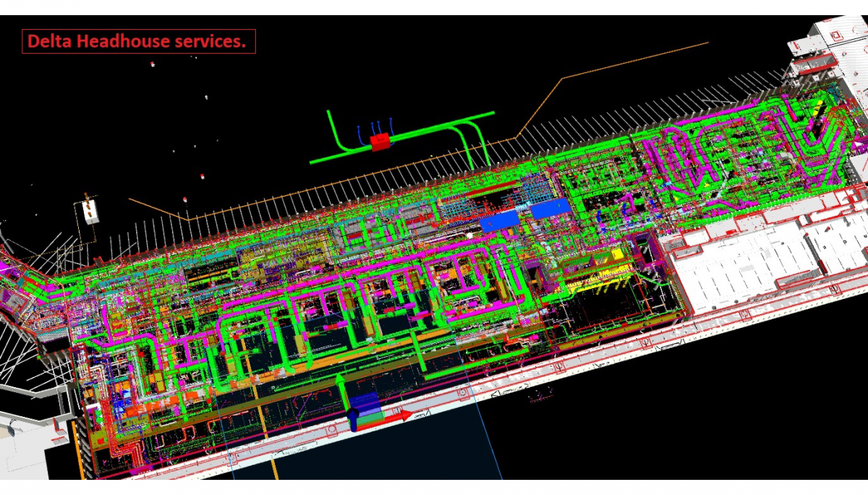
Task: Select the left blue rectangular panel
Action: point(501,221)
